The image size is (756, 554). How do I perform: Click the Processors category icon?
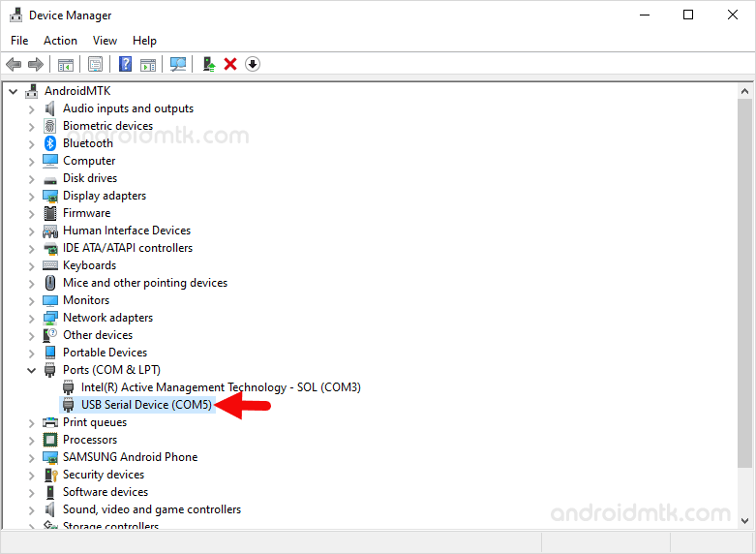pos(50,440)
